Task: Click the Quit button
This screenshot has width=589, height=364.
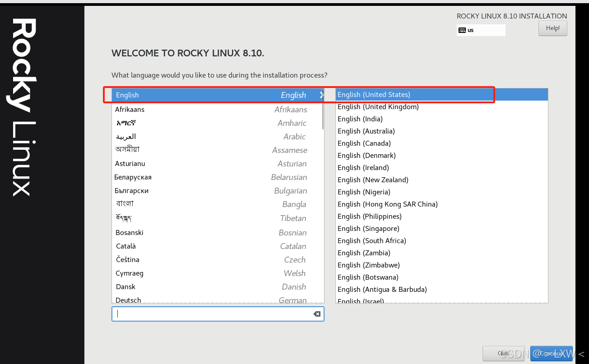Action: click(503, 354)
